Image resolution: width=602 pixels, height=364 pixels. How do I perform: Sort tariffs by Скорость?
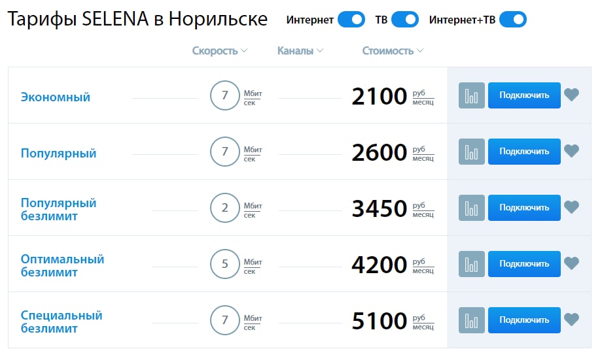pos(220,50)
